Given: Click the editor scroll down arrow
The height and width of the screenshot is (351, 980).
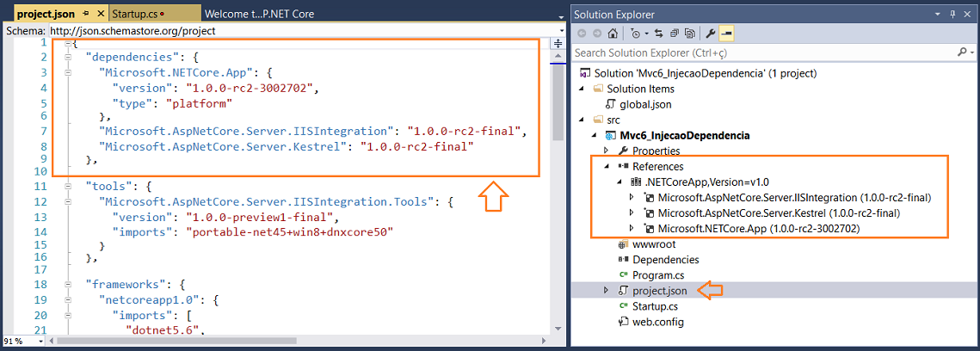Looking at the screenshot, I should tap(558, 329).
